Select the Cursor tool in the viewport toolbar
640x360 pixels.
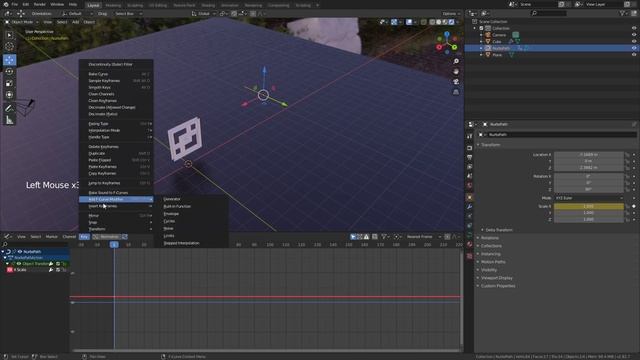click(x=9, y=47)
